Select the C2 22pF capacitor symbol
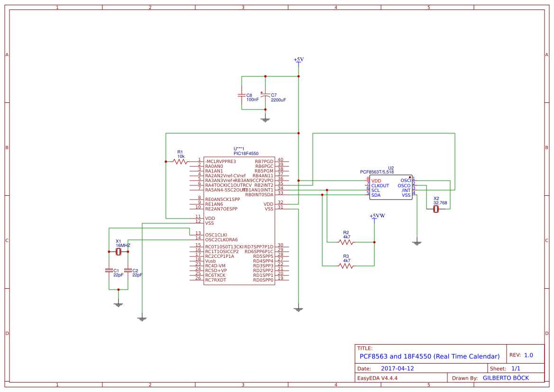554x392 pixels. [x=128, y=270]
